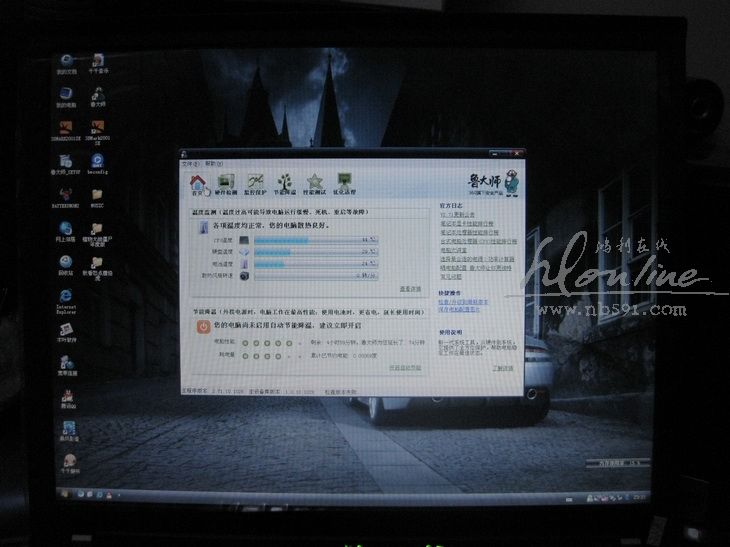
Task: Open 我的文档 desktop icon
Action: pyautogui.click(x=67, y=64)
